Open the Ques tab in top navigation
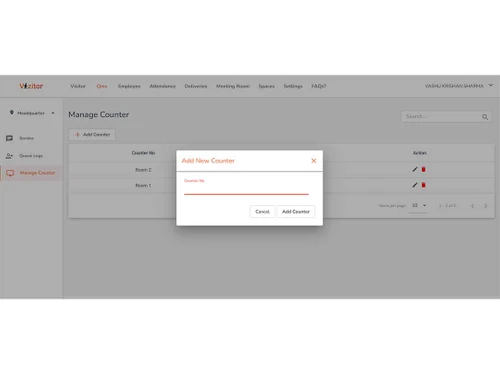Viewport: 500px width, 375px height. [x=102, y=86]
